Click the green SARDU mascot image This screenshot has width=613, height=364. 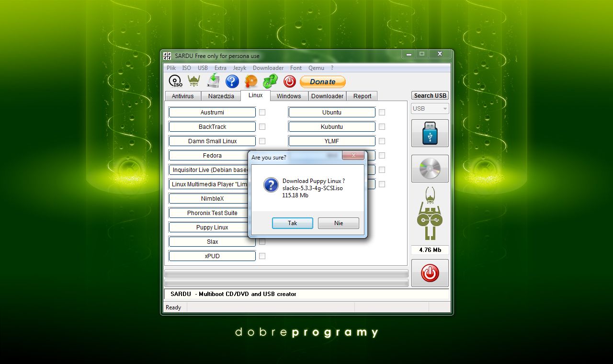(430, 214)
